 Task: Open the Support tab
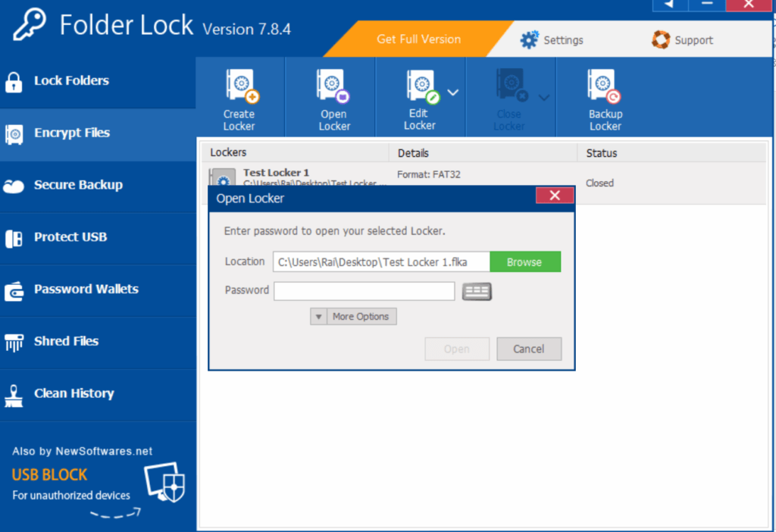point(683,40)
